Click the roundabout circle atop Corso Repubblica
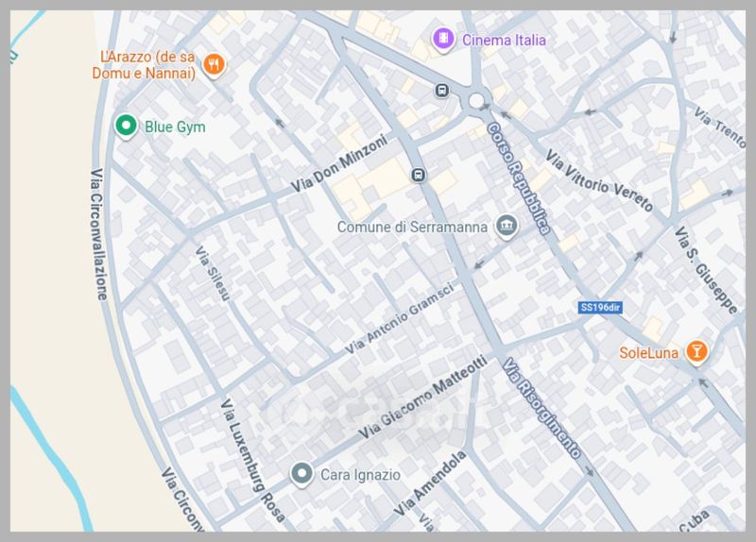Viewport: 756px width, 542px height. tap(476, 100)
